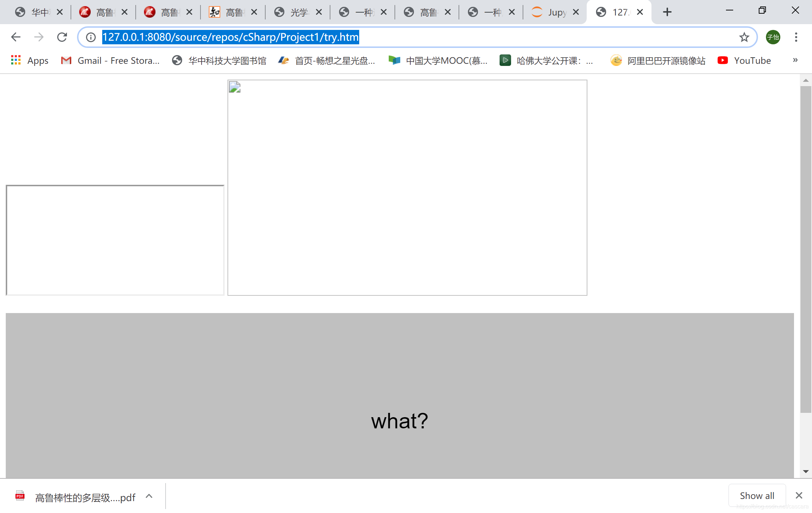Open the Apps shortcut in bookmarks bar
This screenshot has width=812, height=513.
pos(30,61)
